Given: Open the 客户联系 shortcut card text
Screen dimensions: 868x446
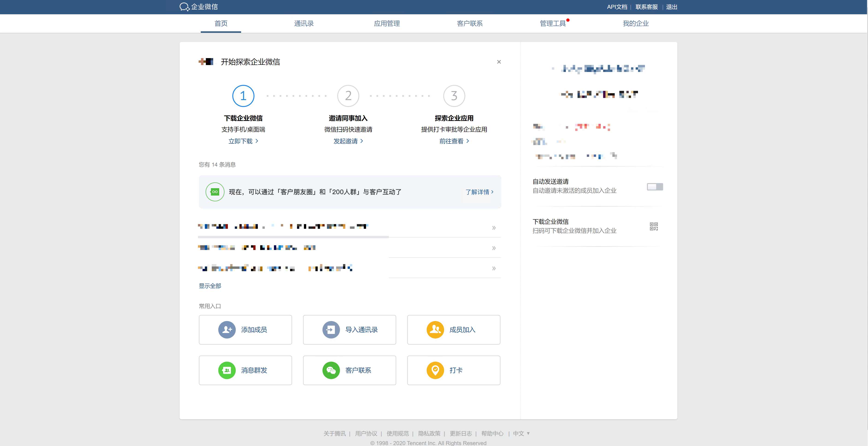Looking at the screenshot, I should (x=358, y=370).
